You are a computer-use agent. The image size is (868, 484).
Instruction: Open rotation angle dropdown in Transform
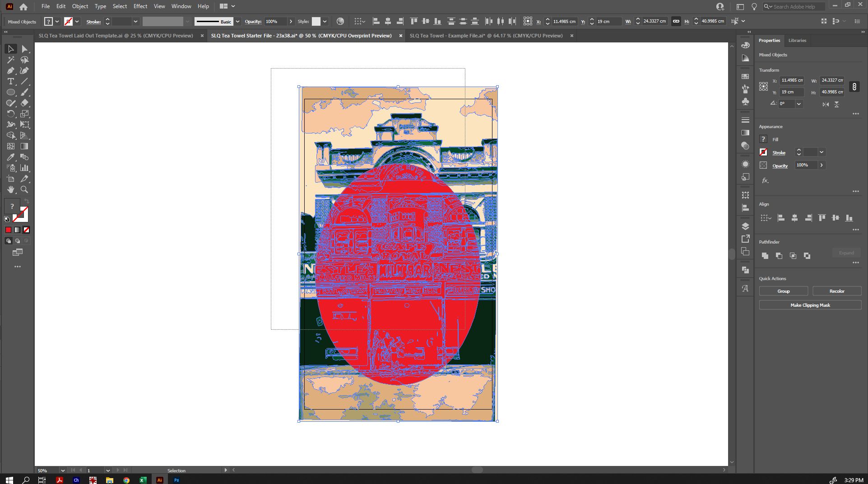798,104
